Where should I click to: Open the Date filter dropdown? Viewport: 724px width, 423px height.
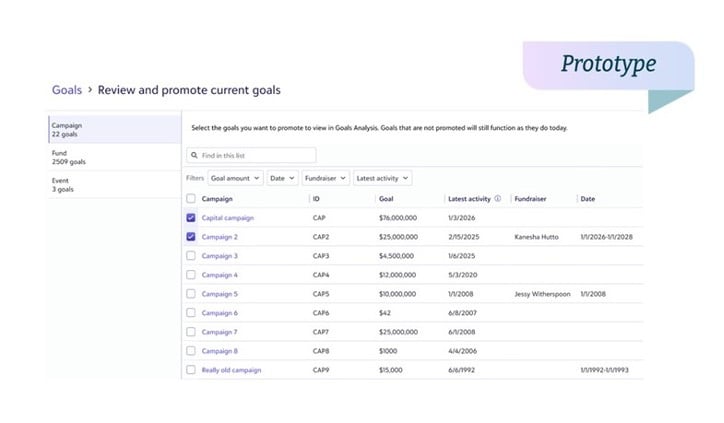point(282,178)
